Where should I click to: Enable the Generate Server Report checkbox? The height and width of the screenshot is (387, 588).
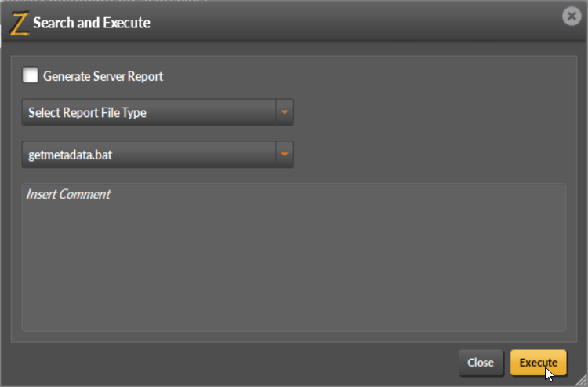[x=30, y=75]
